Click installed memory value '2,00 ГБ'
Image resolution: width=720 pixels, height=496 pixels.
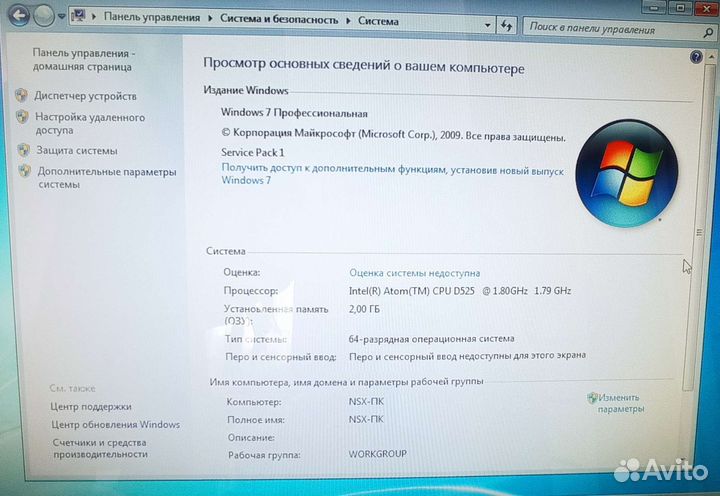click(x=364, y=309)
